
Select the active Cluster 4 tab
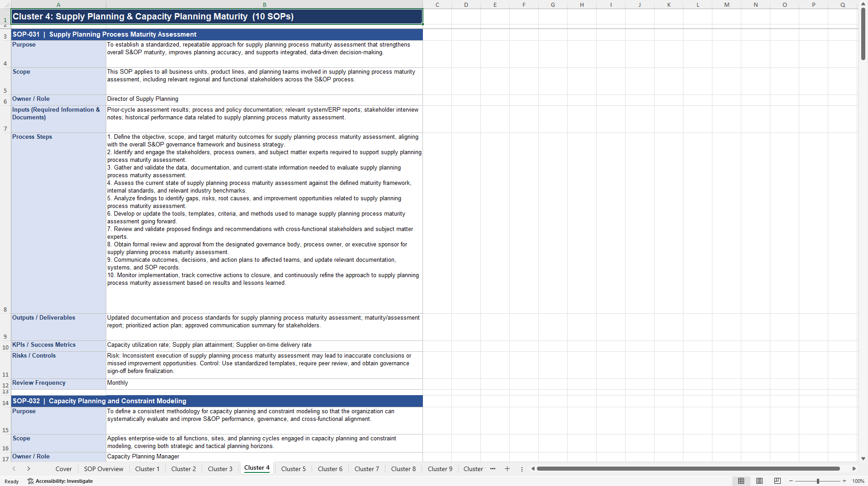tap(257, 468)
